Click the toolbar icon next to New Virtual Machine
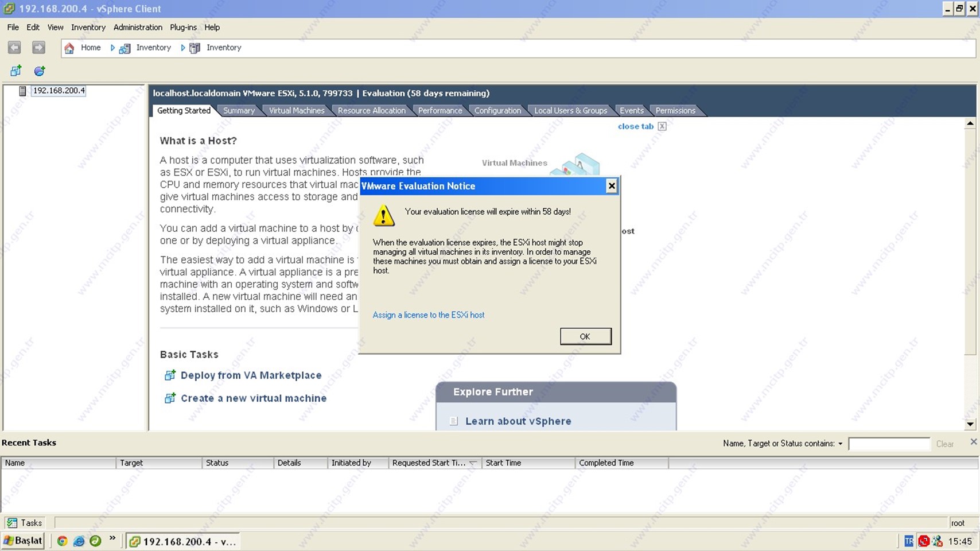 click(x=39, y=71)
